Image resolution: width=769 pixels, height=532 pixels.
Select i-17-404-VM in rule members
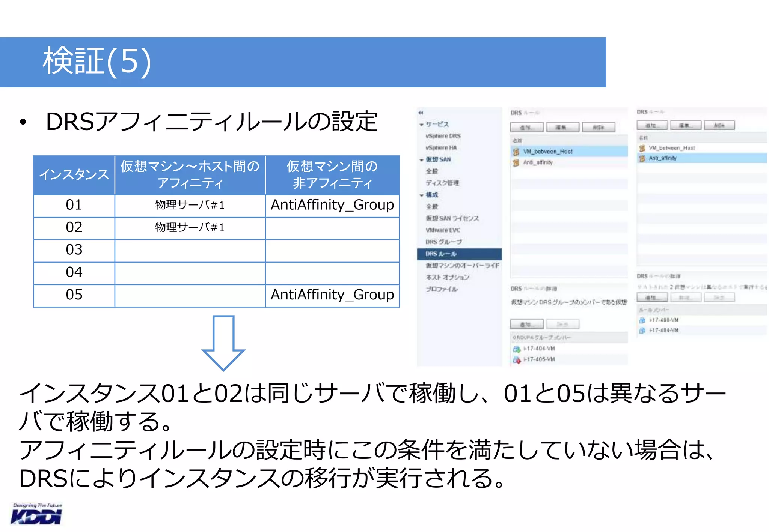663,331
